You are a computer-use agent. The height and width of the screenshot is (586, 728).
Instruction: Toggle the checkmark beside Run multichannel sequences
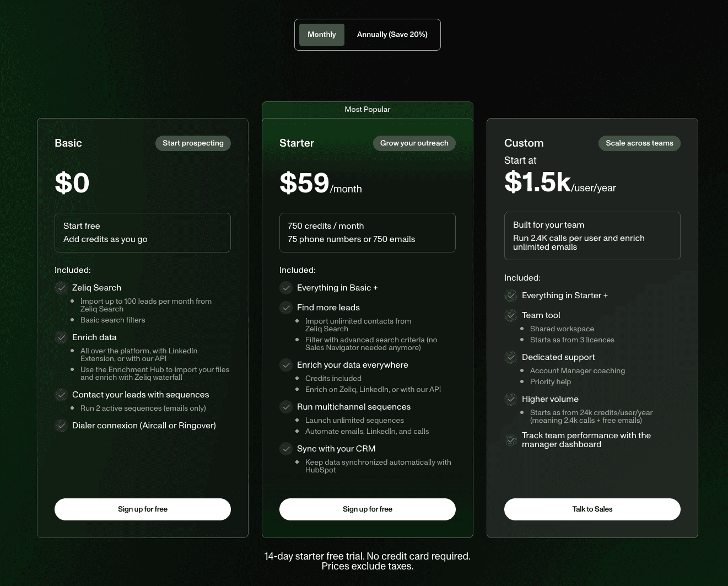click(x=286, y=407)
